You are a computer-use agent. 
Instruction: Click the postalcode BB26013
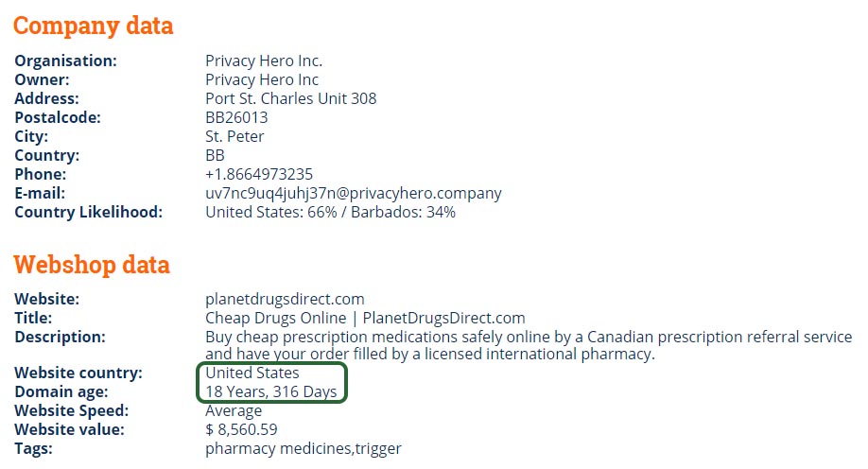tap(236, 117)
